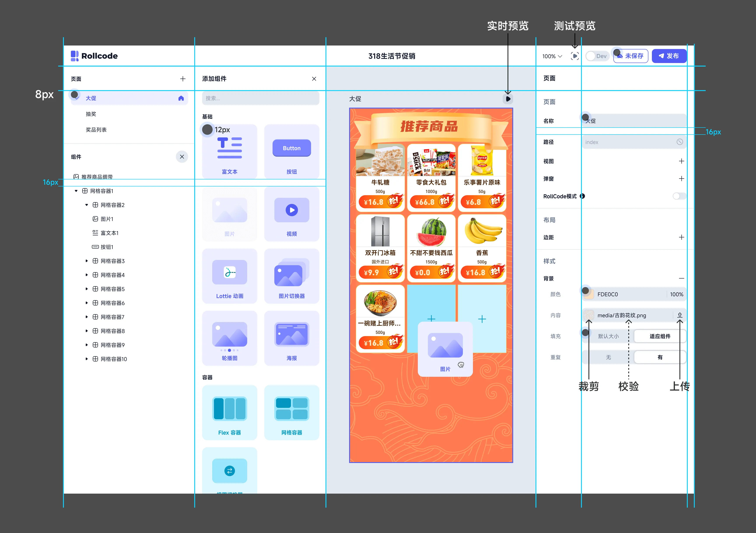The image size is (756, 533).
Task: Select 富文本1 in component tree
Action: [105, 233]
